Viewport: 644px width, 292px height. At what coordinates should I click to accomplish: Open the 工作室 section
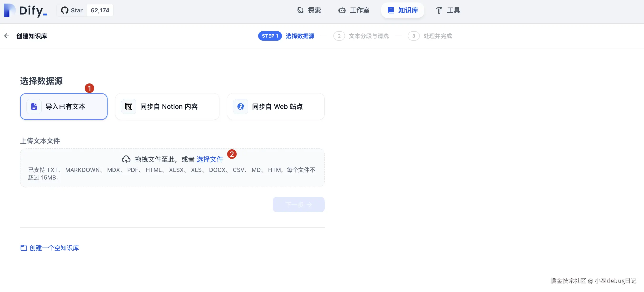(354, 10)
